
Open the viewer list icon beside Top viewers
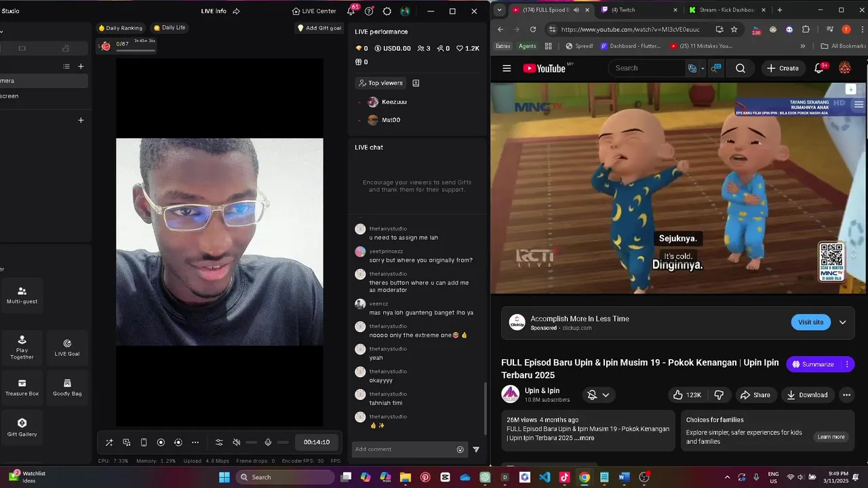coord(416,83)
